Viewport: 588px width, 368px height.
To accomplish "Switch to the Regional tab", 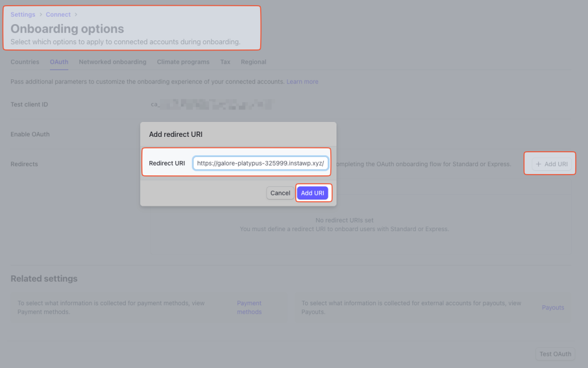I will [253, 62].
